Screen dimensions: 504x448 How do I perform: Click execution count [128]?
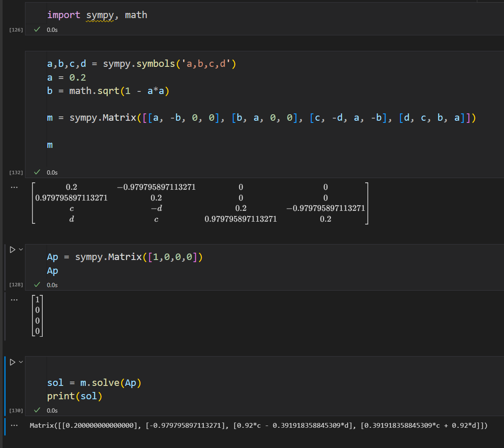click(16, 285)
